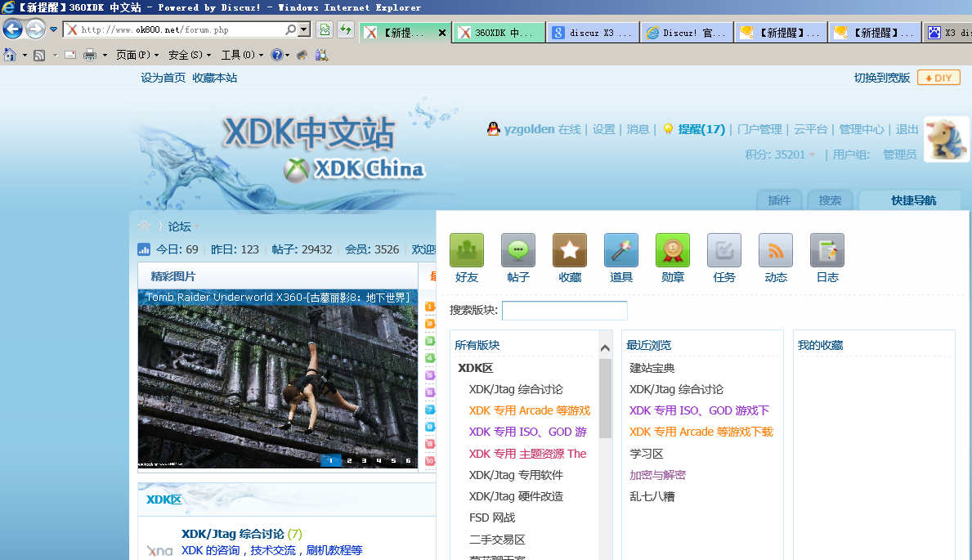
Task: Close the active 【新提 browser tab
Action: [441, 32]
